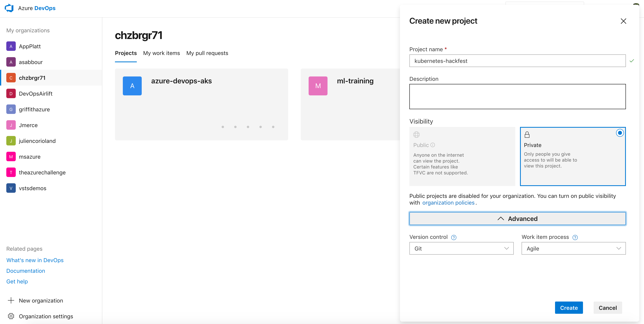Image resolution: width=644 pixels, height=324 pixels.
Task: Select the AppPlatt organization name
Action: 30,46
